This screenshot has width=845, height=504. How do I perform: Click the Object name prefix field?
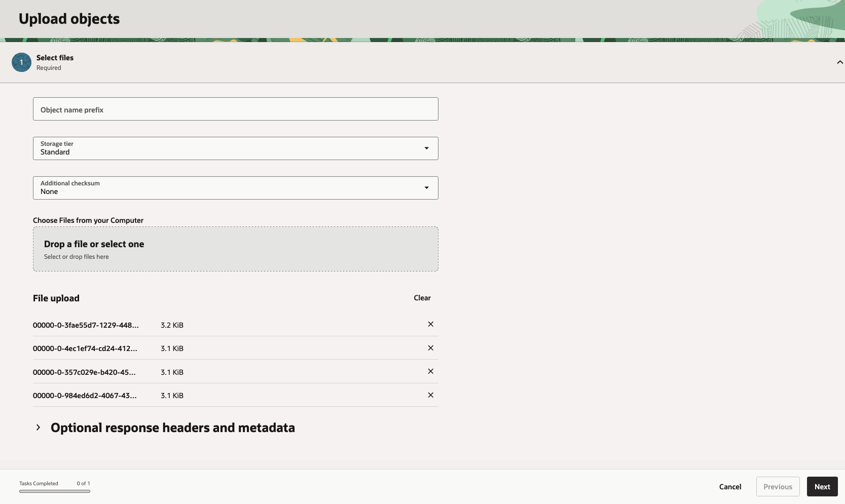tap(235, 109)
